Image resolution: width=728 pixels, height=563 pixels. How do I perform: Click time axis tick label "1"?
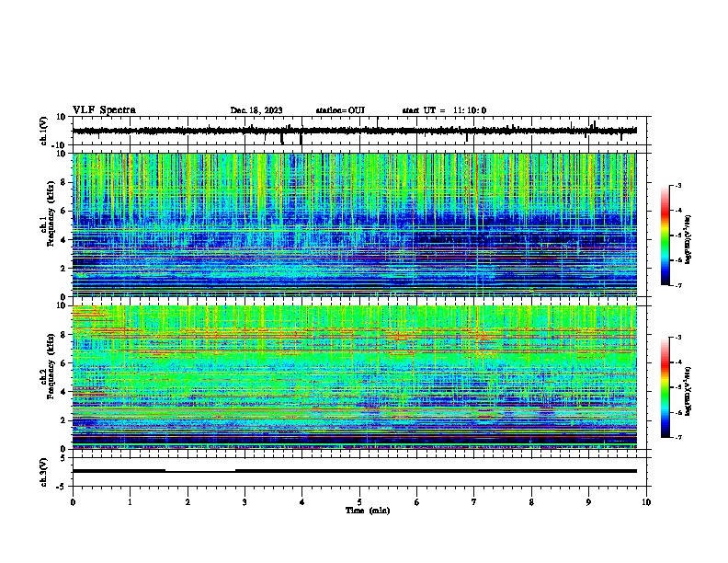point(130,502)
